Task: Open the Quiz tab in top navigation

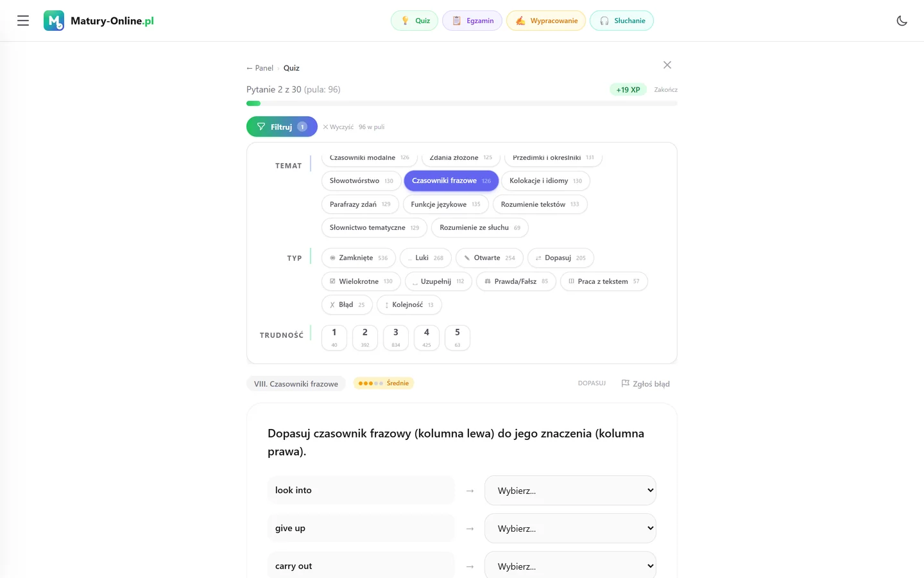Action: (415, 21)
